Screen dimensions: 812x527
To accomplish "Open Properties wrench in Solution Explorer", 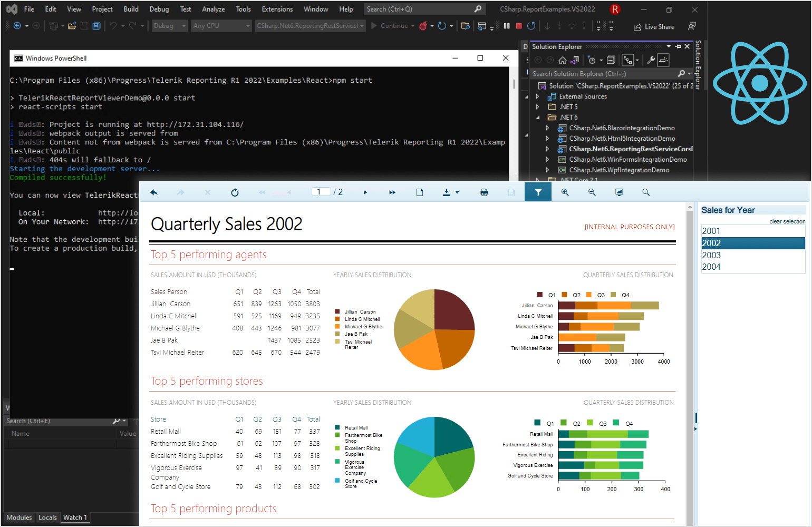I will [651, 60].
